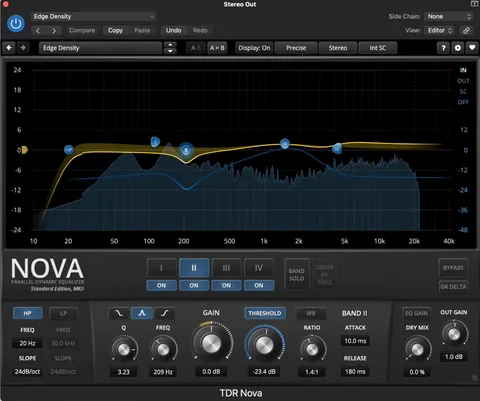The height and width of the screenshot is (401, 480).
Task: Click the BYPASS button
Action: (x=453, y=268)
